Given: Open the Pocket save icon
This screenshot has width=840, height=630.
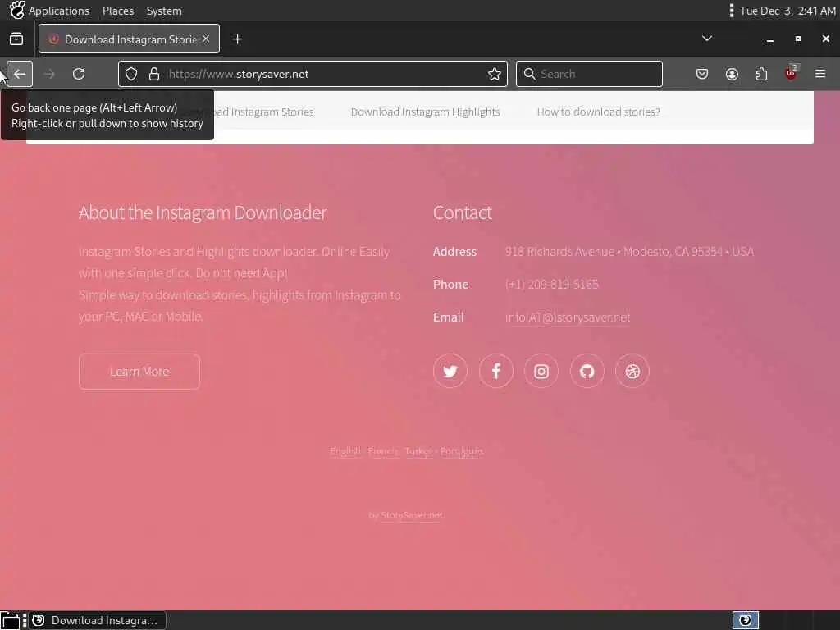Looking at the screenshot, I should (702, 74).
